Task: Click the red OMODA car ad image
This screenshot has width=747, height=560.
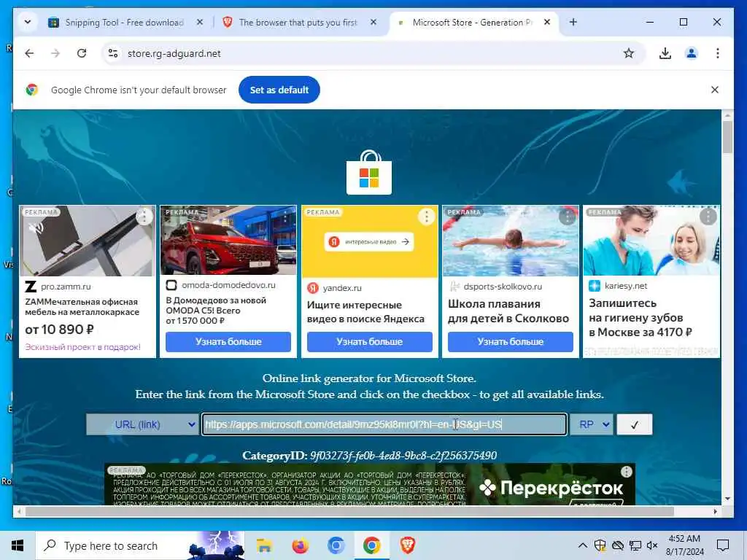Action: pyautogui.click(x=228, y=241)
